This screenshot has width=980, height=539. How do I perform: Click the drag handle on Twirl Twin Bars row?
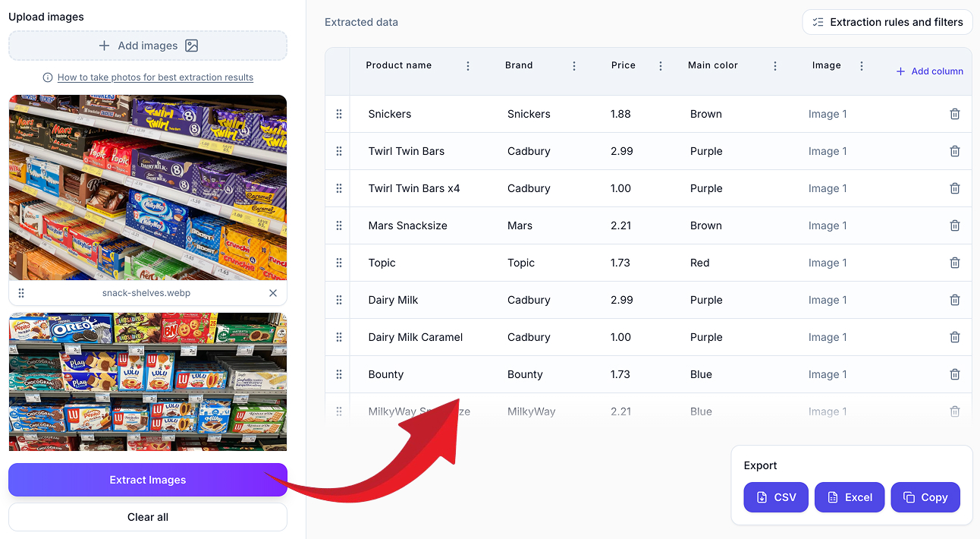pos(339,151)
